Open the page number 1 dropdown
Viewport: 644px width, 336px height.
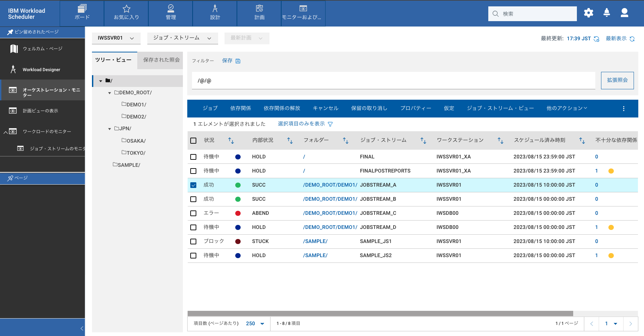click(x=611, y=324)
